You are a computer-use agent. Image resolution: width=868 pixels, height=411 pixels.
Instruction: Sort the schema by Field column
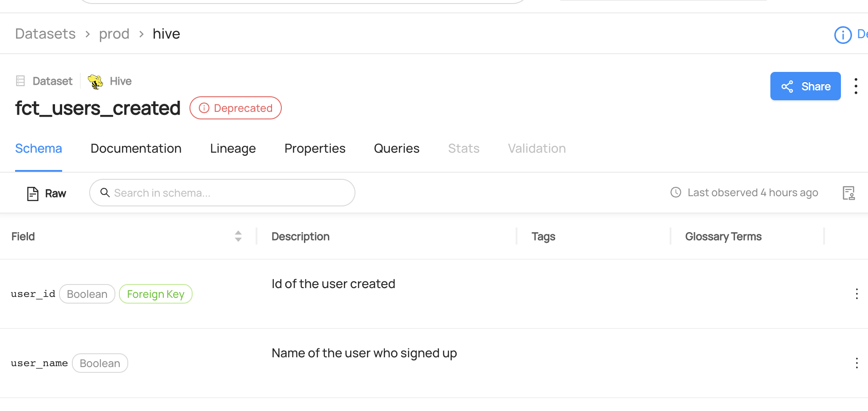point(238,236)
